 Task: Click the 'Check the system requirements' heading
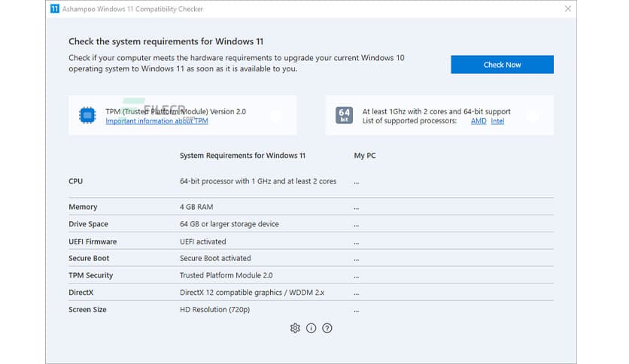[x=166, y=41]
